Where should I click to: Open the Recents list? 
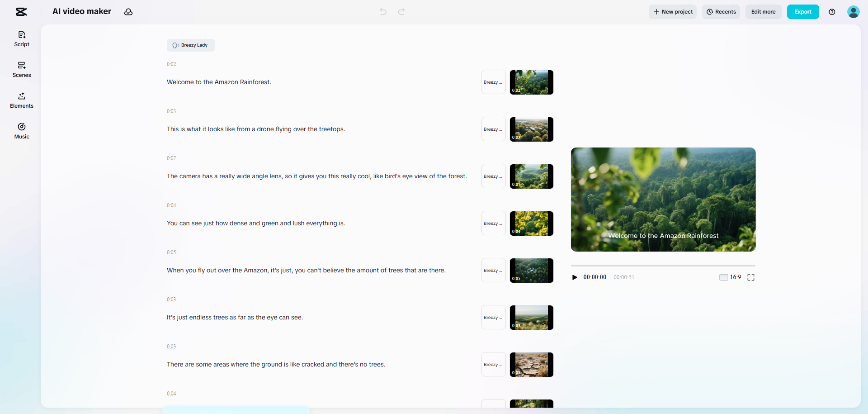point(721,12)
